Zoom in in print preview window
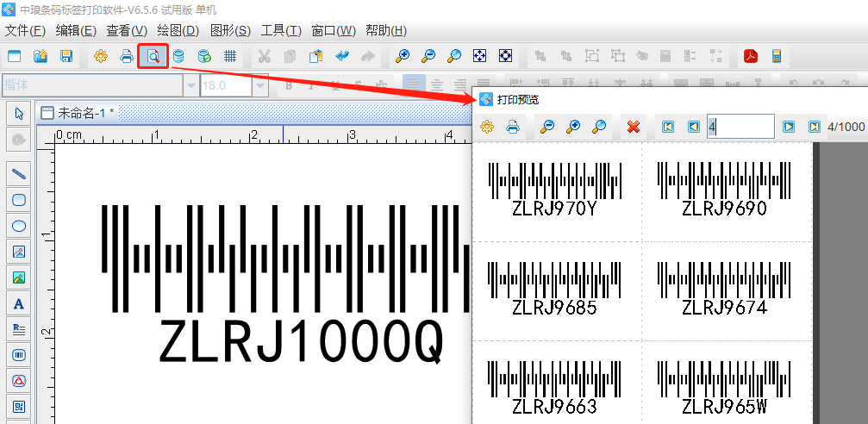 pos(573,127)
